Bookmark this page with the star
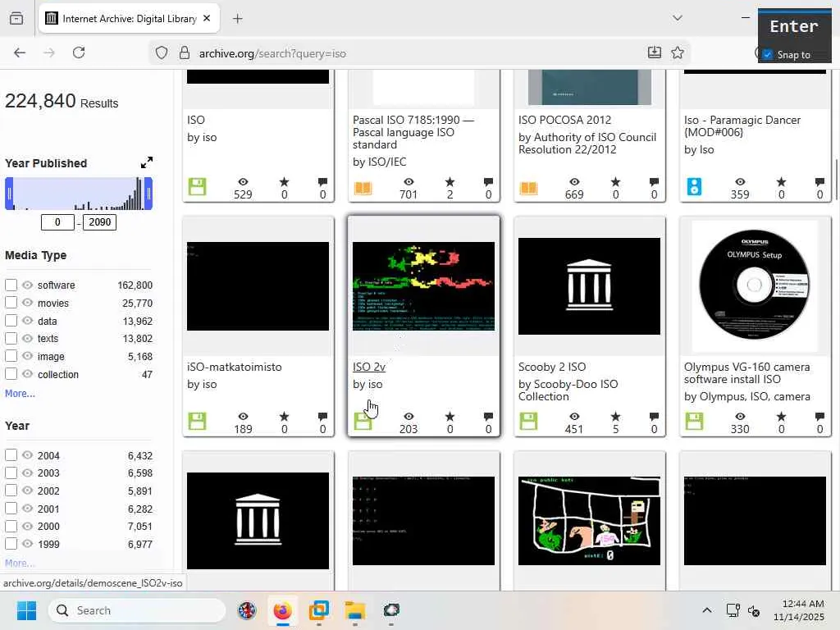 (x=678, y=52)
